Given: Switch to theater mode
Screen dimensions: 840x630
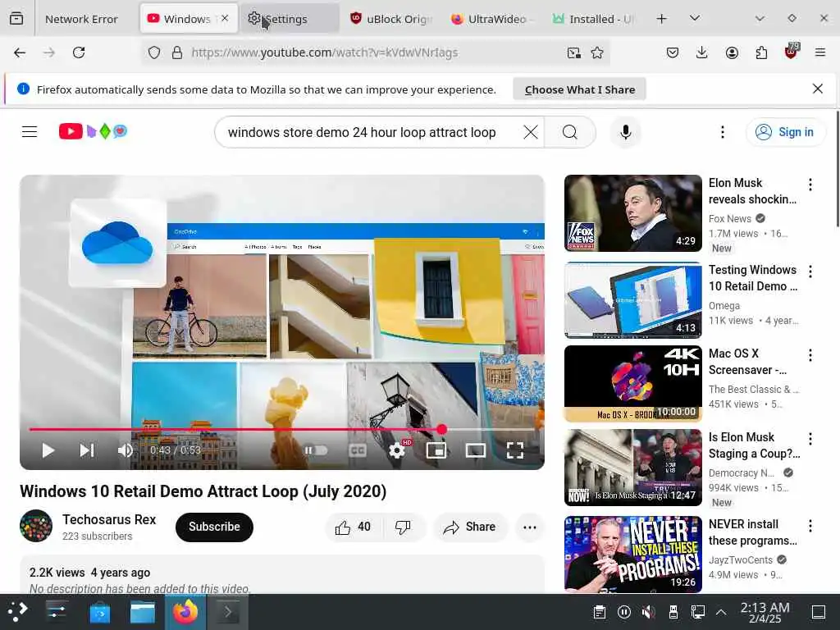Looking at the screenshot, I should point(476,450).
